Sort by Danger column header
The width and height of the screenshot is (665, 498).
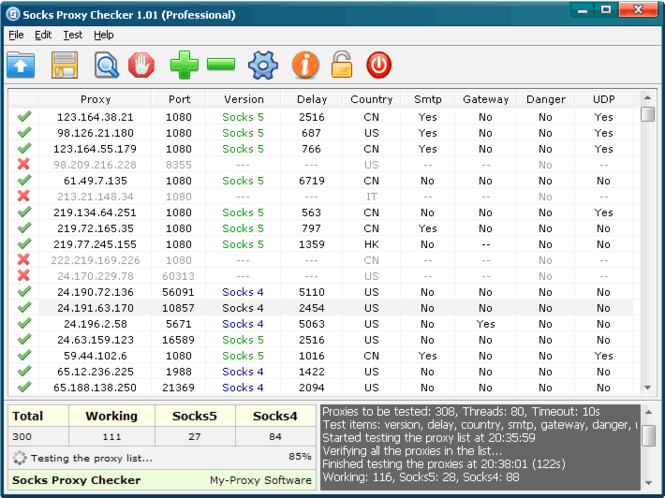(545, 99)
